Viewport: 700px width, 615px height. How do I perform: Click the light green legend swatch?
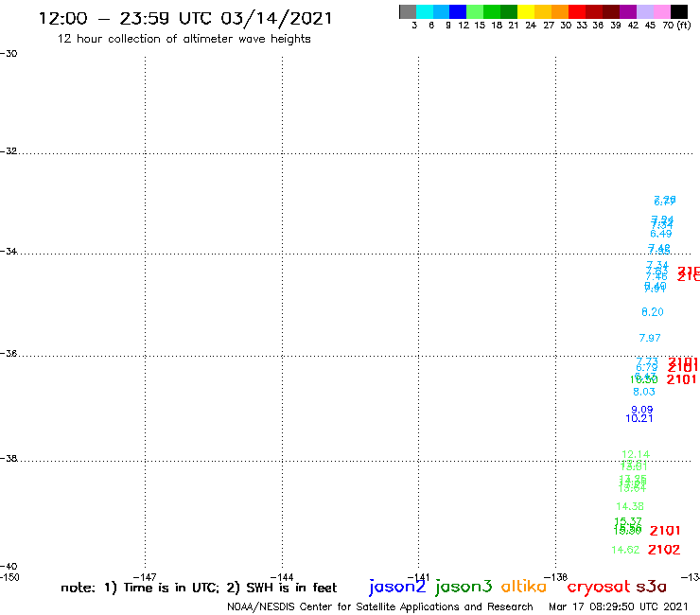[475, 11]
